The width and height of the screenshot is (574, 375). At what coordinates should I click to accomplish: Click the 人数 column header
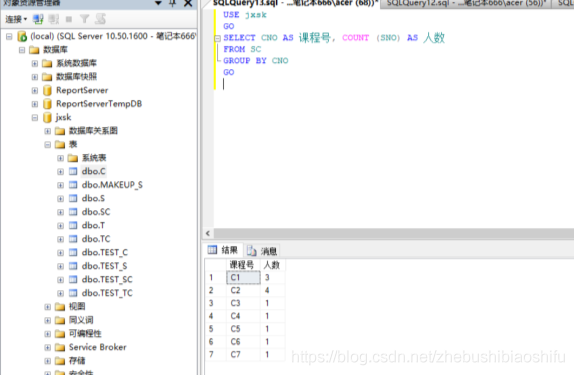pos(272,265)
